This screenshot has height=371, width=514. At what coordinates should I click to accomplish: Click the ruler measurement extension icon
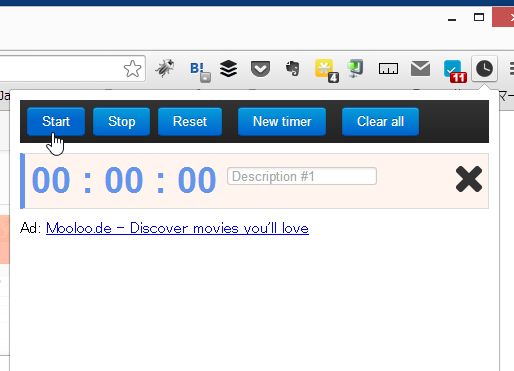(x=388, y=69)
